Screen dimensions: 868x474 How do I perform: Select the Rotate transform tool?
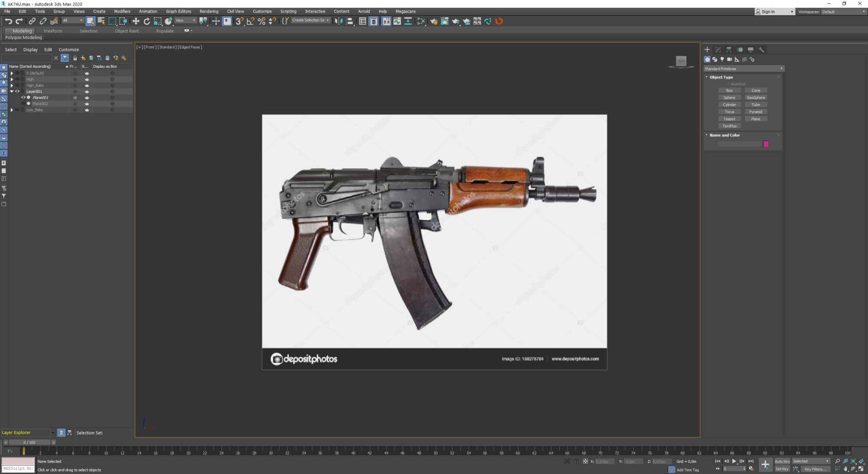point(147,21)
